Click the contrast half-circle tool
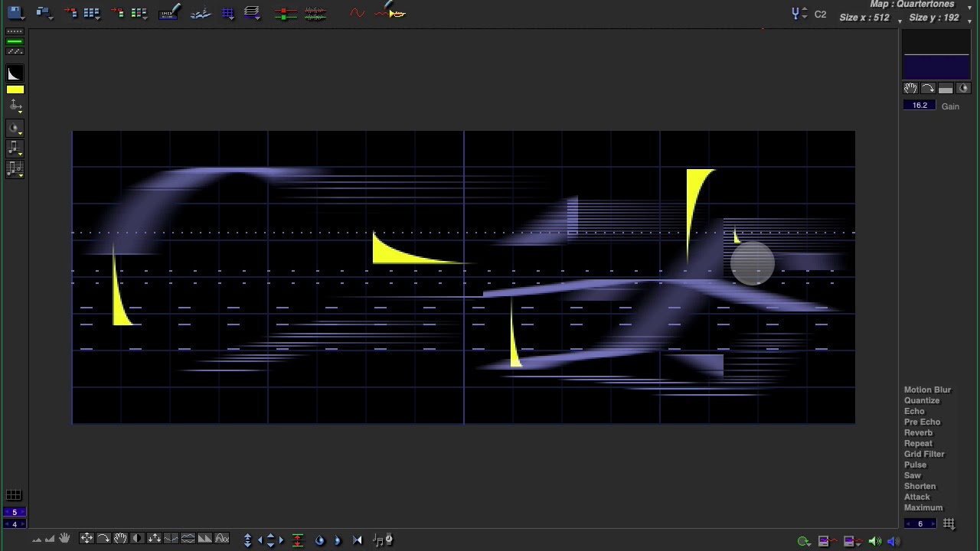 (x=137, y=539)
